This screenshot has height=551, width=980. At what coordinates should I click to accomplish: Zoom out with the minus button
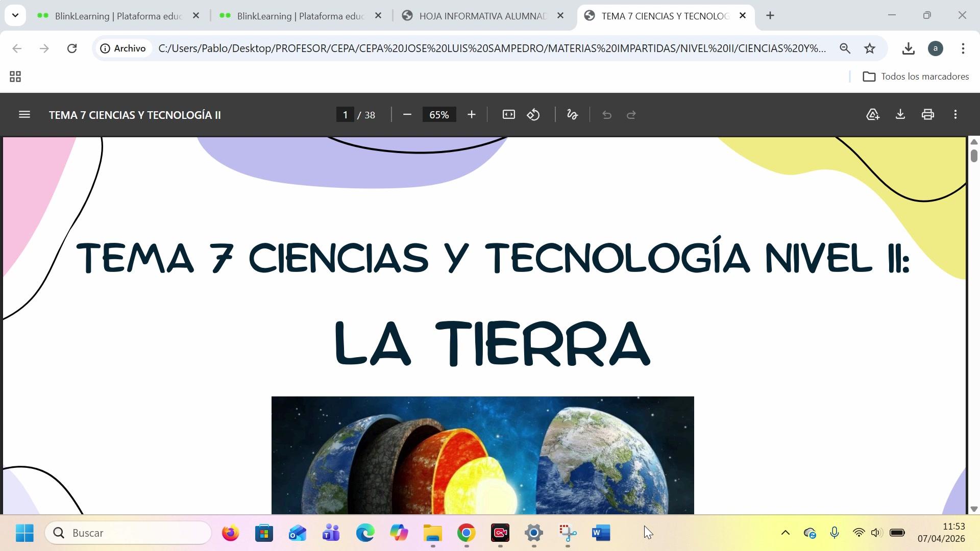407,115
